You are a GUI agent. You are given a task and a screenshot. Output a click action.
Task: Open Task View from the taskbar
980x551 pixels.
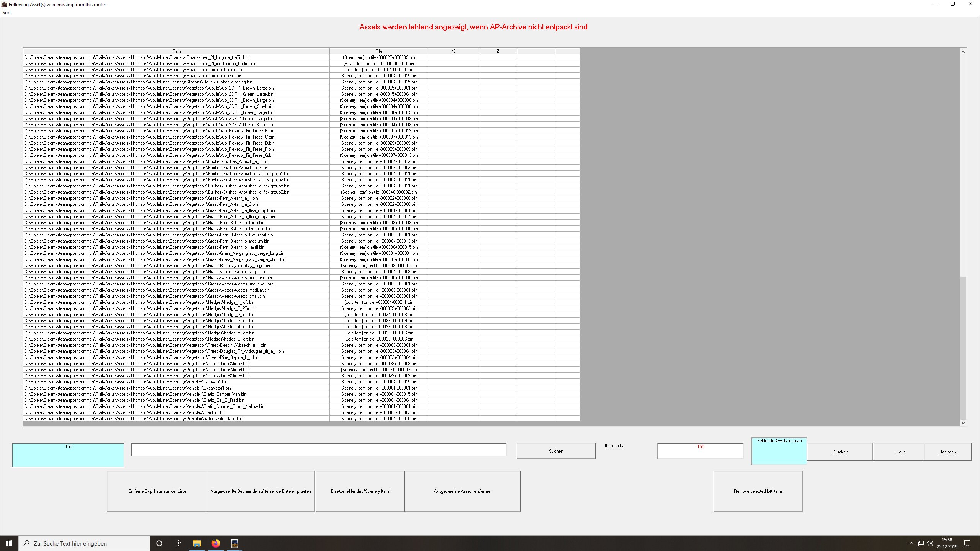[x=178, y=543]
